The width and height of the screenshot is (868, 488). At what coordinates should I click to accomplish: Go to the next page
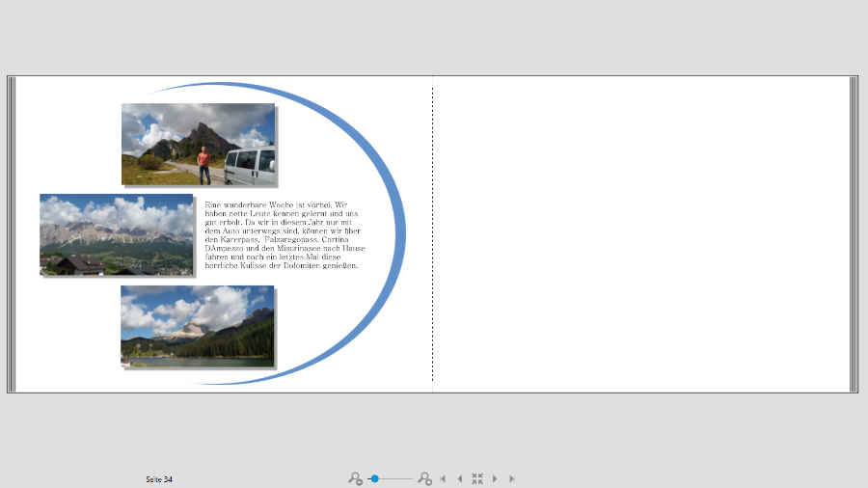point(495,478)
